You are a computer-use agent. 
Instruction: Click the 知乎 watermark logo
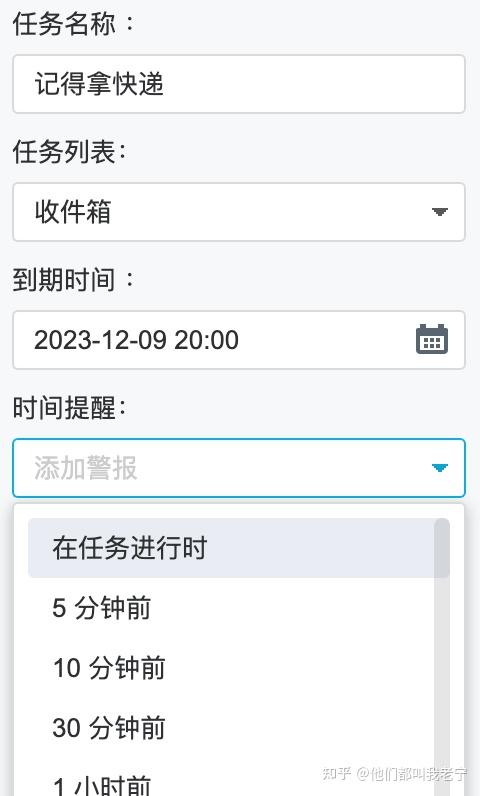336,774
